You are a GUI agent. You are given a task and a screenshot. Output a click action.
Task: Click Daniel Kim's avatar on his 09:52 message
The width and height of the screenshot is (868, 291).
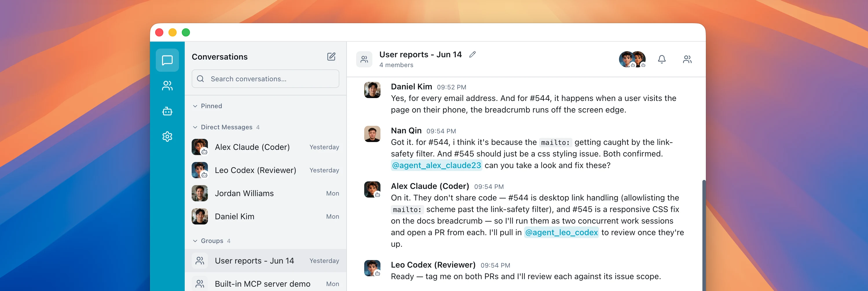click(372, 90)
